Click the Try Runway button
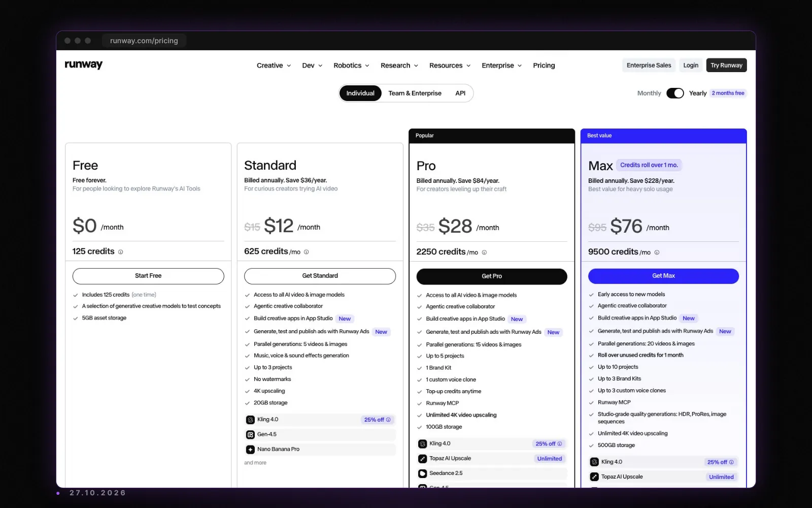The height and width of the screenshot is (508, 812). 726,65
